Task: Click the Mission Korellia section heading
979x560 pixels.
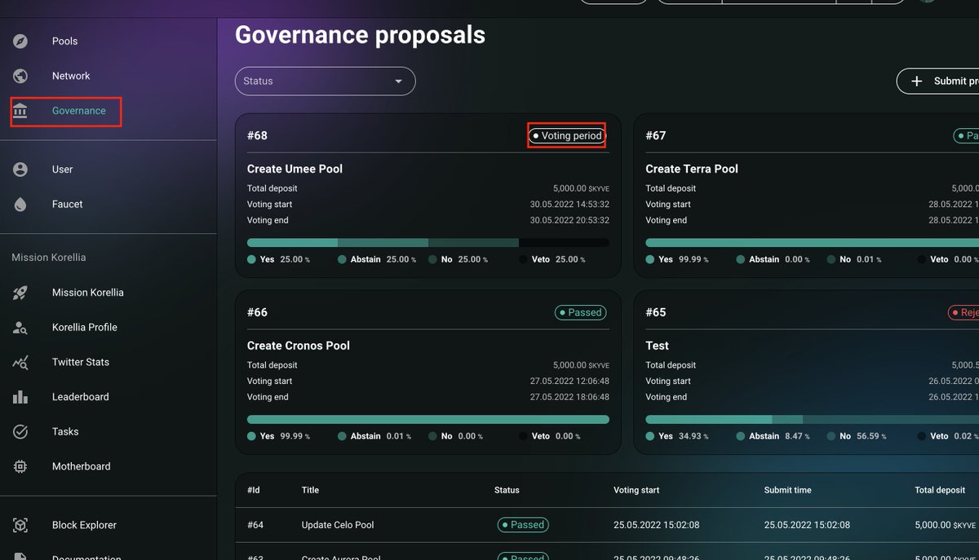Action: [x=48, y=258]
